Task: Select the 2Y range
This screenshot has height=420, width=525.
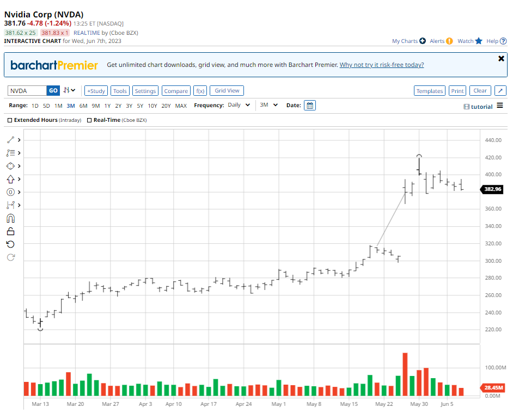Action: (118, 106)
